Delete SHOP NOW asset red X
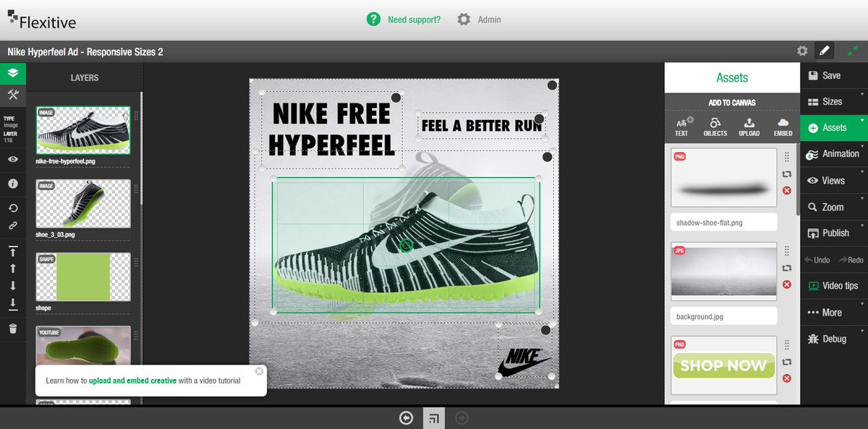The width and height of the screenshot is (868, 429). 787,378
